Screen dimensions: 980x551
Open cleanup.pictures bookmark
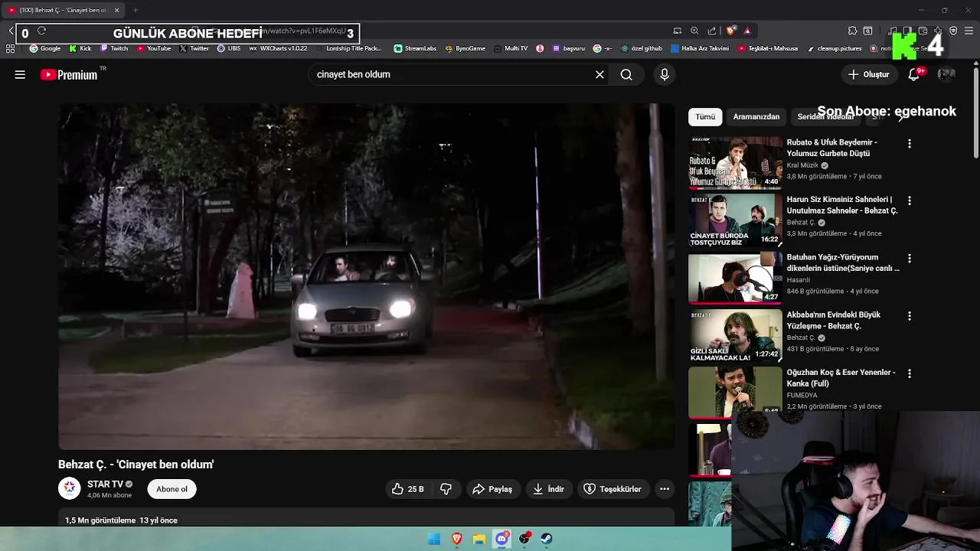835,48
